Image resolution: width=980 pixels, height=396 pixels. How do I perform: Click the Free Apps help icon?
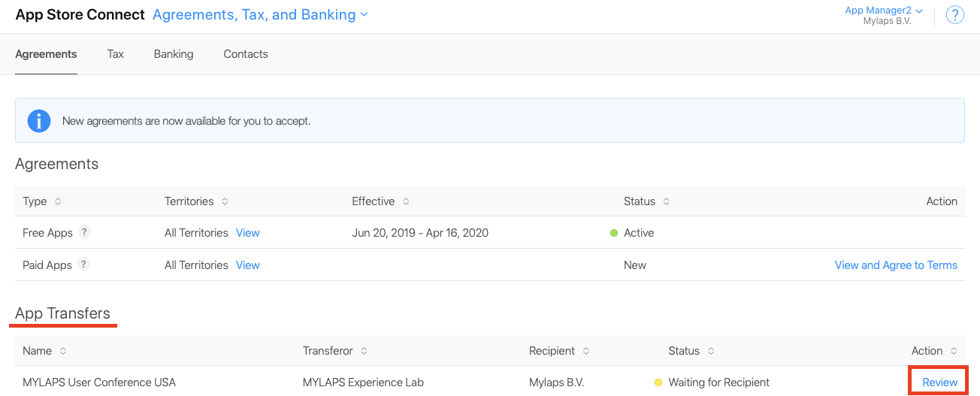(x=85, y=232)
